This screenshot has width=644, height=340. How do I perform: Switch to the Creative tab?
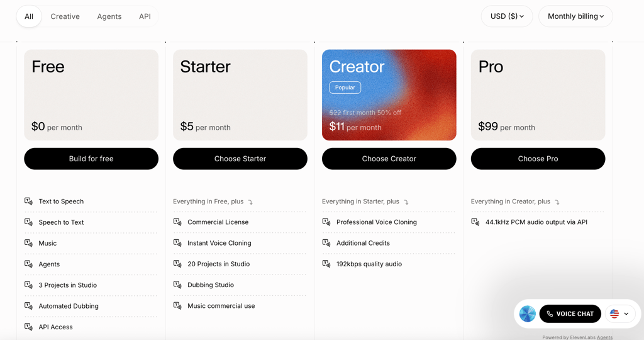coord(65,16)
